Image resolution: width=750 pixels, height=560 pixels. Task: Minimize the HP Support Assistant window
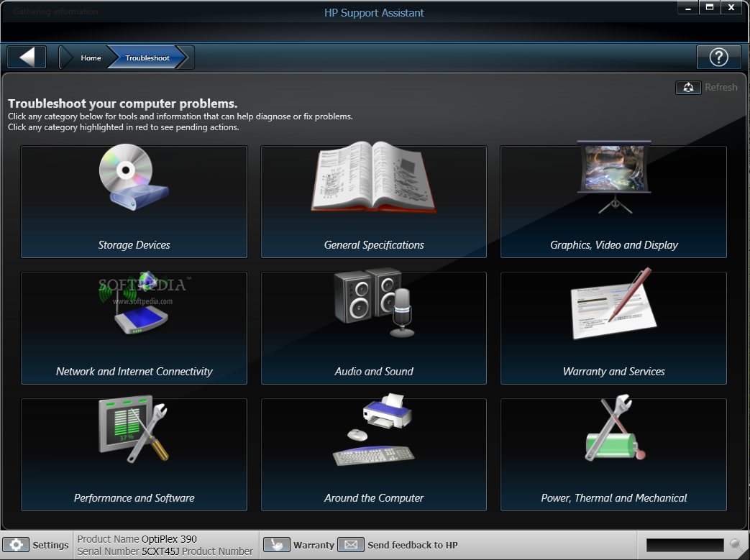point(688,8)
